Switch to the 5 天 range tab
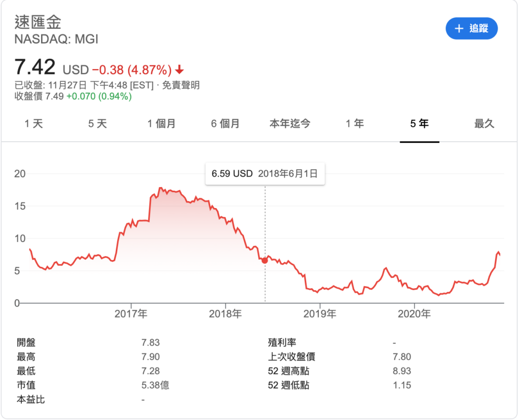520x420 pixels. [x=97, y=124]
